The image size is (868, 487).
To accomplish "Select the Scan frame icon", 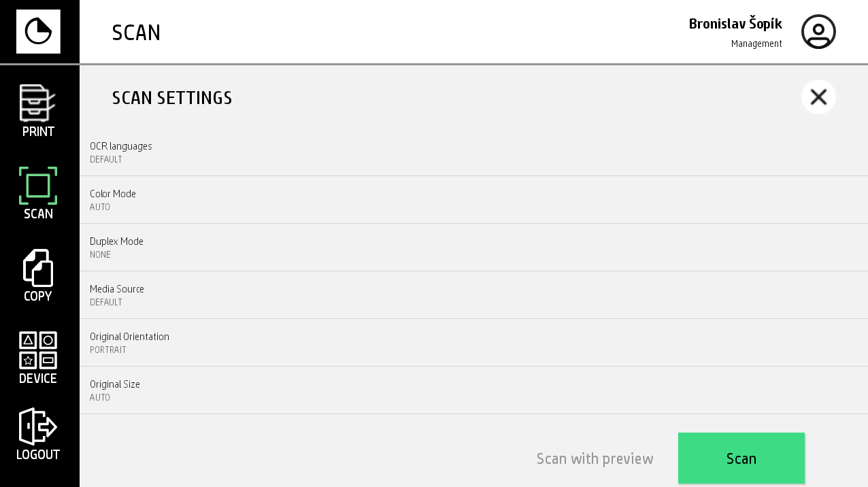I will click(38, 186).
